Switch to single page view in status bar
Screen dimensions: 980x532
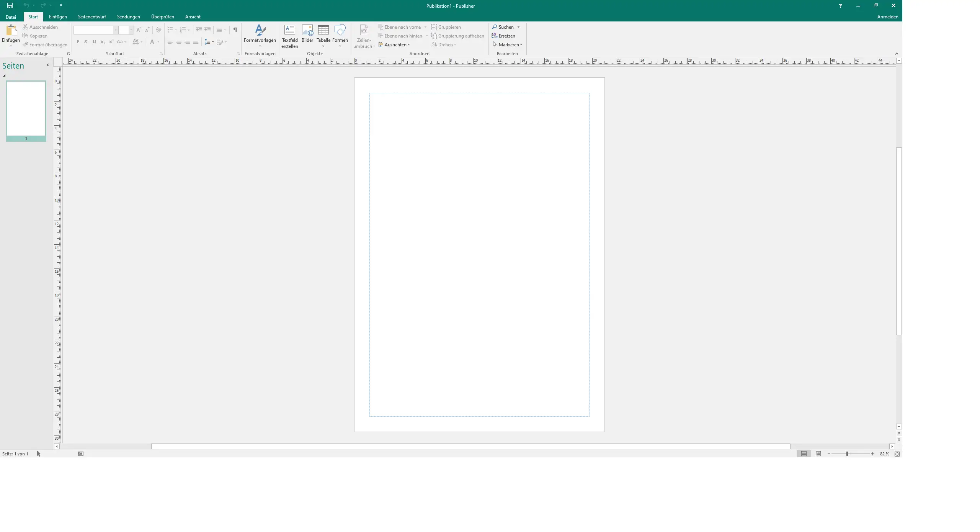804,454
